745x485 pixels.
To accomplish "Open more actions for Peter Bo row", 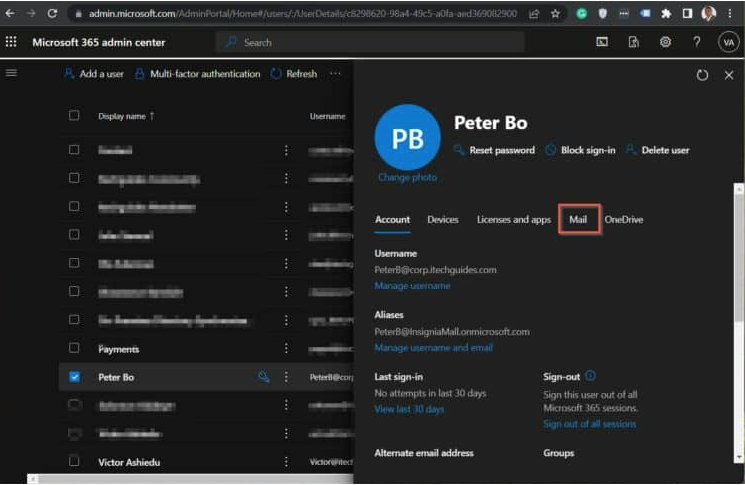I will (x=286, y=377).
